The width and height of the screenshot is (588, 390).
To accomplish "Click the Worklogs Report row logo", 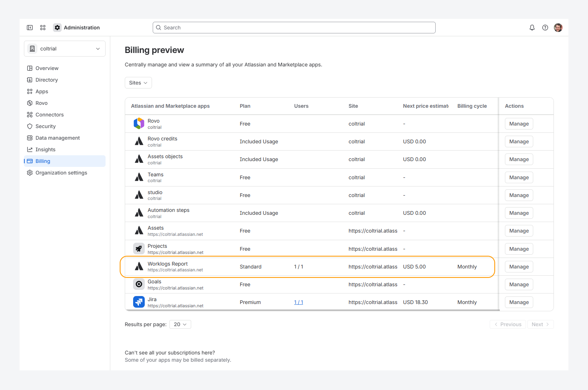I will (x=139, y=267).
